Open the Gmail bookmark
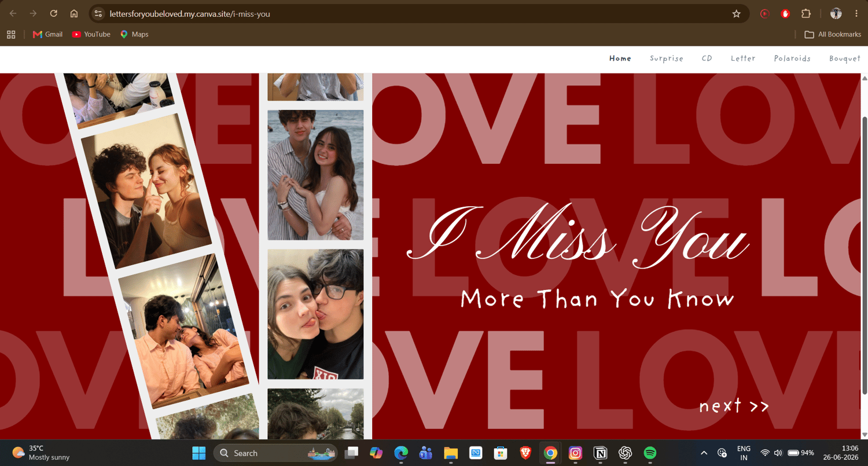Viewport: 868px width, 466px height. [x=48, y=35]
